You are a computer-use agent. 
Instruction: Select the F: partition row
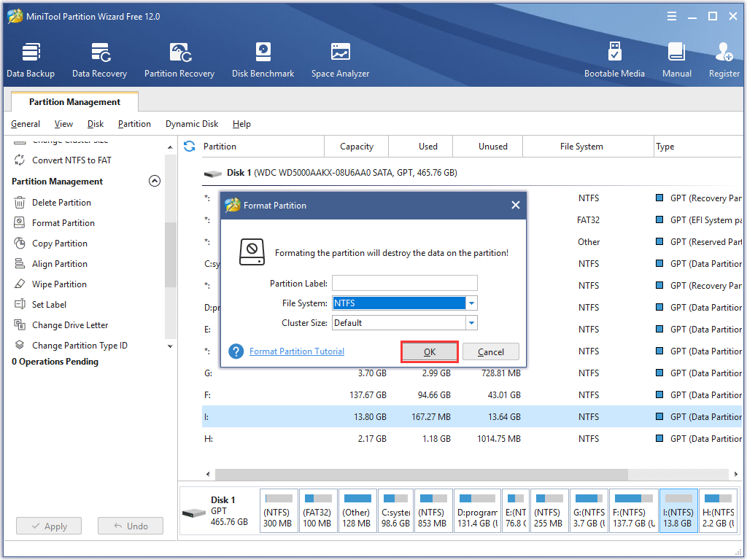pos(472,394)
